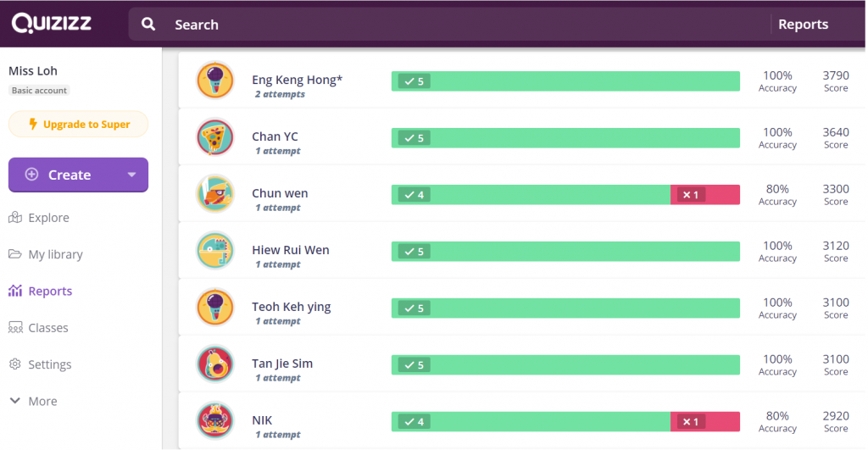
Task: Click Hiew Rui Wen's avatar icon
Action: coord(215,251)
